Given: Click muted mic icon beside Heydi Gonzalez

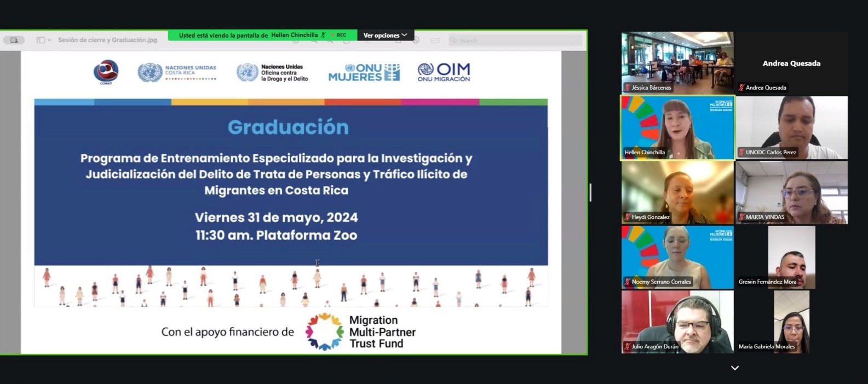Looking at the screenshot, I should click(628, 217).
